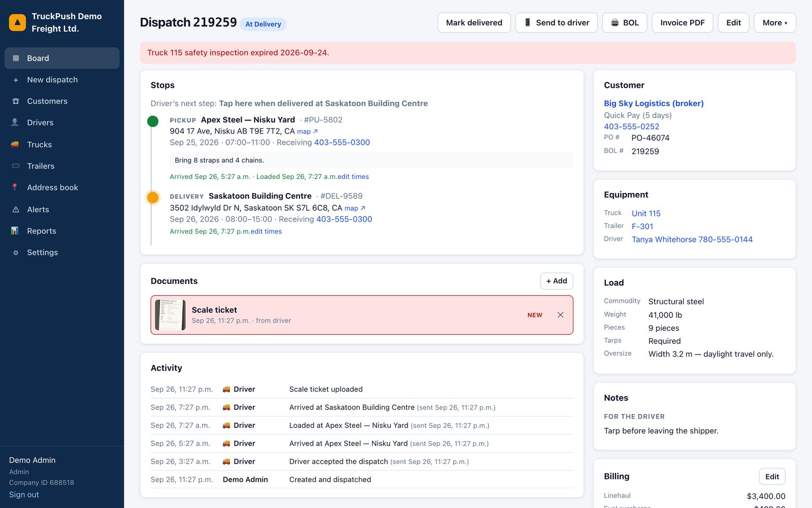The width and height of the screenshot is (812, 508).
Task: Open Reports via its chart icon
Action: pos(15,231)
